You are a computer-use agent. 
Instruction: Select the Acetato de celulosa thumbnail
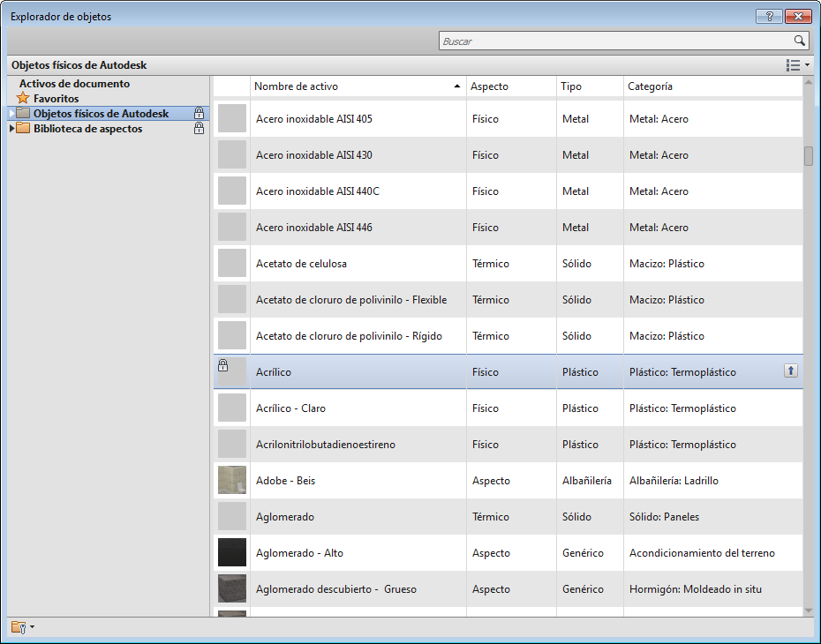click(232, 263)
